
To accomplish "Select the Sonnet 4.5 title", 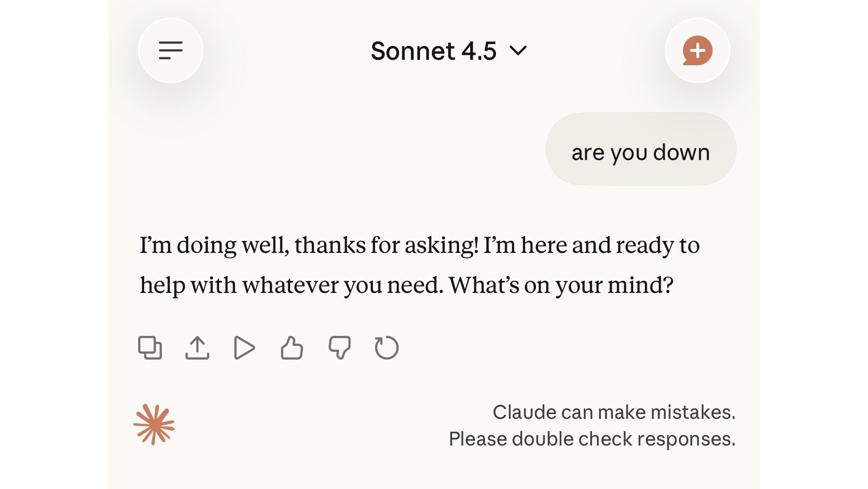I will click(x=433, y=51).
